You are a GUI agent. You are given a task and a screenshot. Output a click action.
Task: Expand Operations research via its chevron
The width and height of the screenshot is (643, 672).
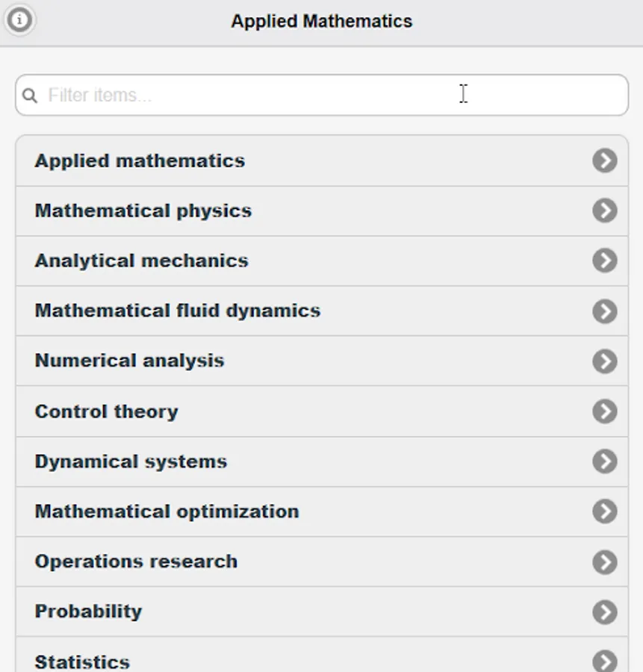click(x=605, y=561)
